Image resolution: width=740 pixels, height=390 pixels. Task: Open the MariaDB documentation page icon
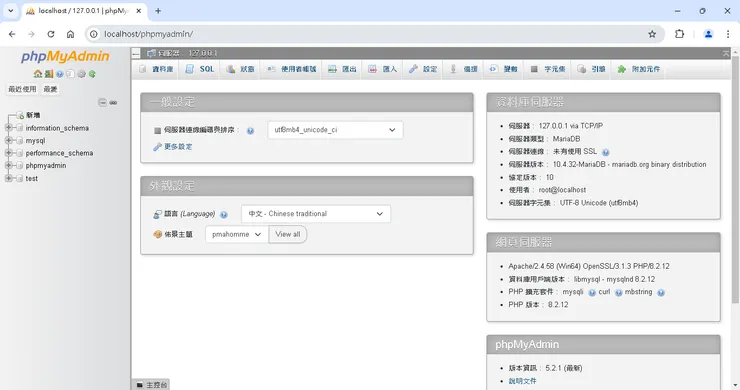click(70, 74)
